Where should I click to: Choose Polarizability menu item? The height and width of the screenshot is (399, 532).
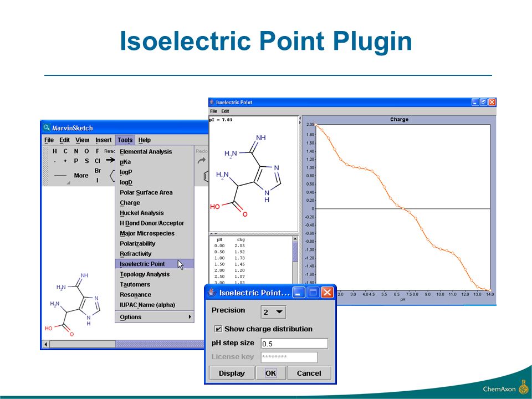point(155,243)
